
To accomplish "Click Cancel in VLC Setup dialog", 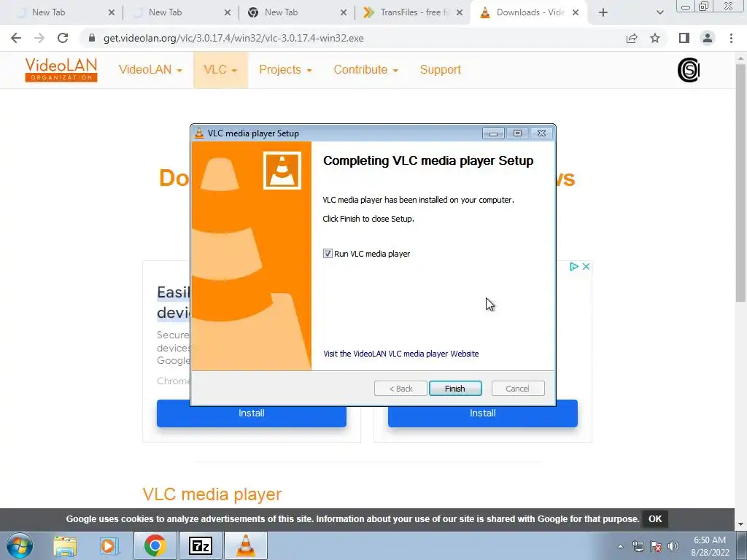I will point(517,389).
